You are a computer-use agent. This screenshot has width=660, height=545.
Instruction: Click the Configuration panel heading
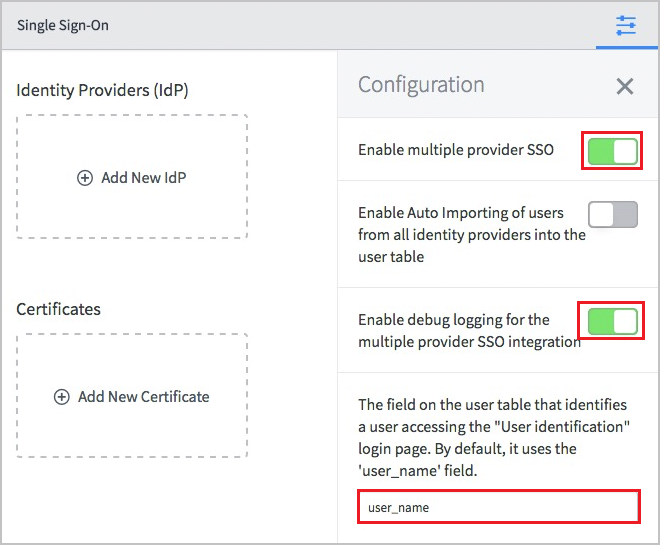(x=421, y=85)
